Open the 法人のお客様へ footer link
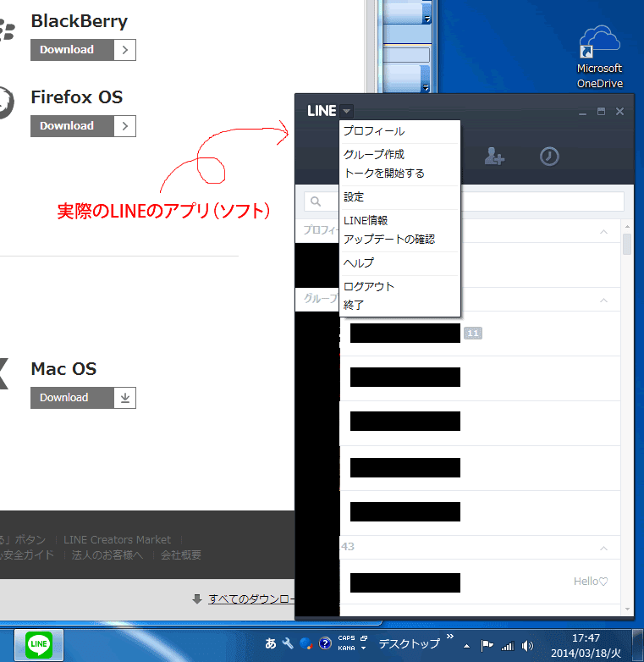 [107, 554]
